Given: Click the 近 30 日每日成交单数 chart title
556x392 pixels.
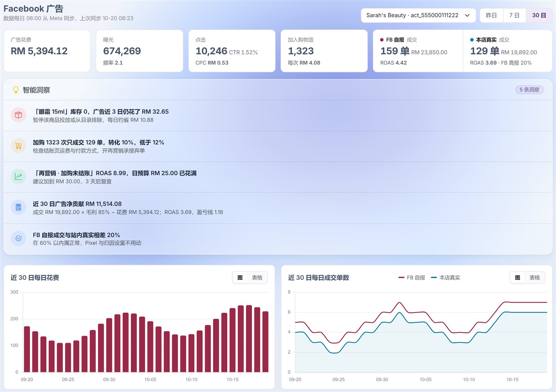Looking at the screenshot, I should [319, 278].
